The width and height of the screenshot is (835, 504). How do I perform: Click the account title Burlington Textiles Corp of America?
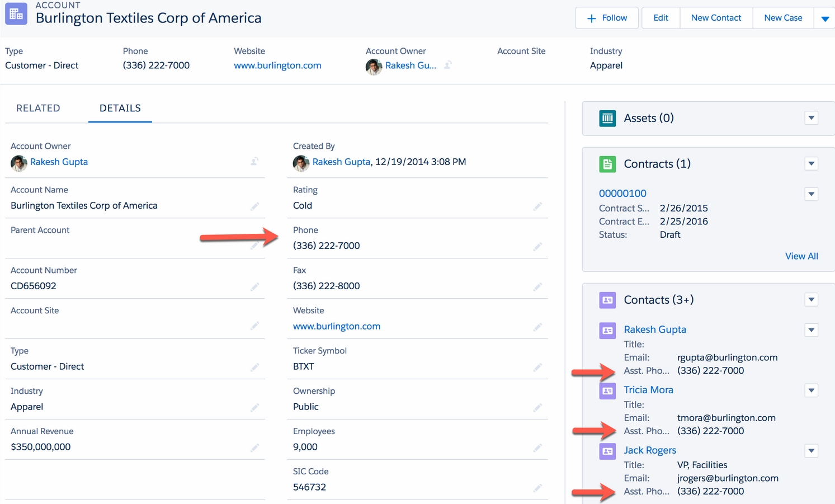click(x=149, y=18)
